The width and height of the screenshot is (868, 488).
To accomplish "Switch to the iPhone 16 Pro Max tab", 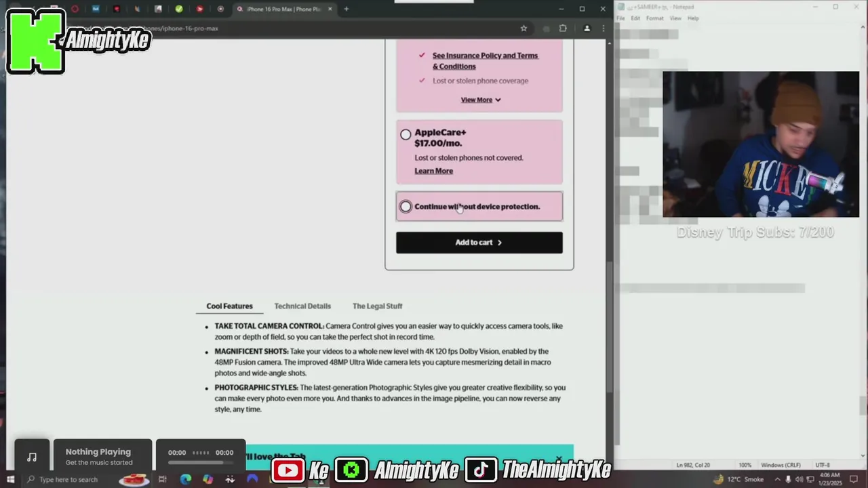I will click(283, 9).
